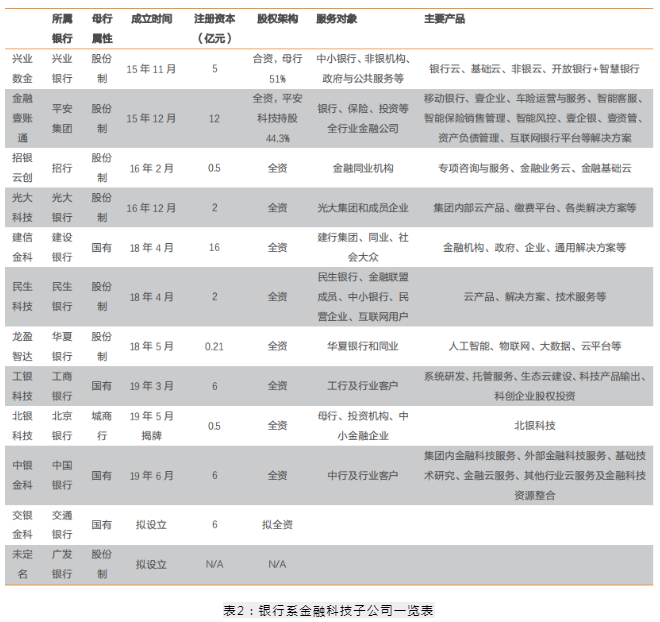Viewport: 660px width, 622px height.
Task: Click the 中国银行 bank cell
Action: click(62, 475)
